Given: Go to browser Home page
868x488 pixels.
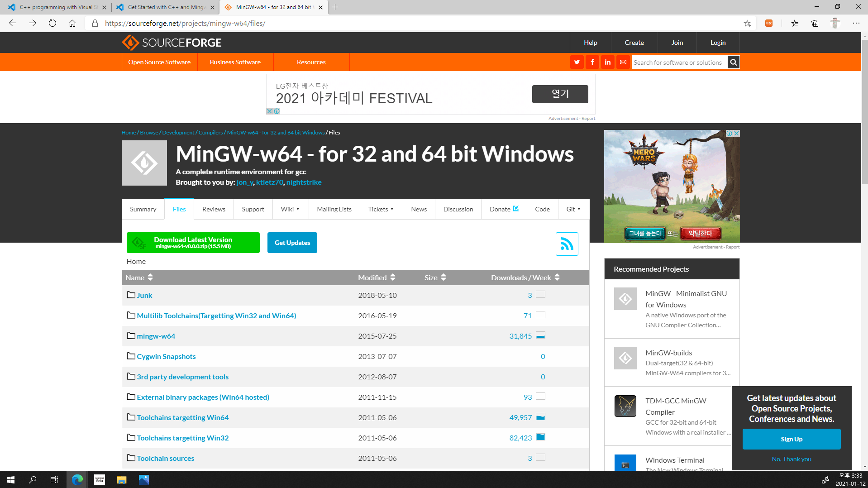Looking at the screenshot, I should coord(72,23).
